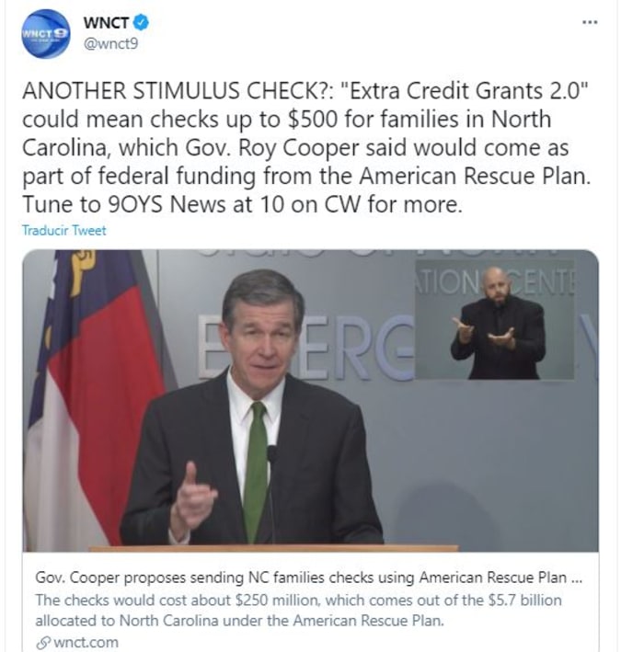
Task: Click the "Extra Credit Grants 2.0" phrase
Action: coord(465,91)
